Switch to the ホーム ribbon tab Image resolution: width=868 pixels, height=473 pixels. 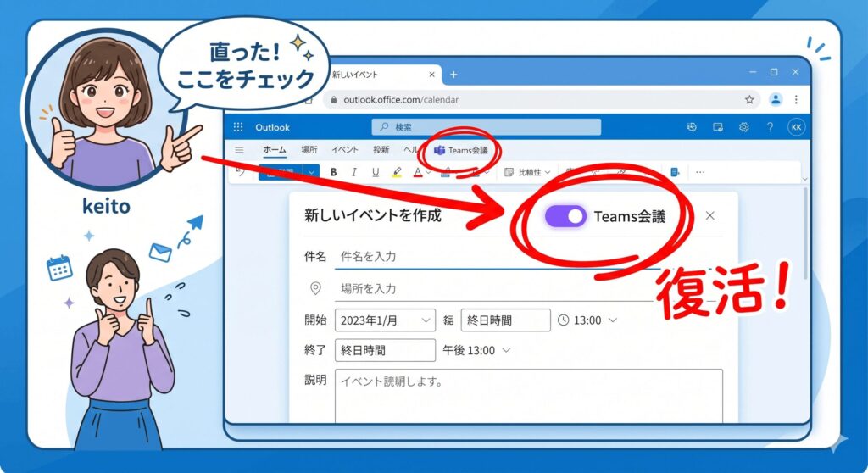[275, 150]
